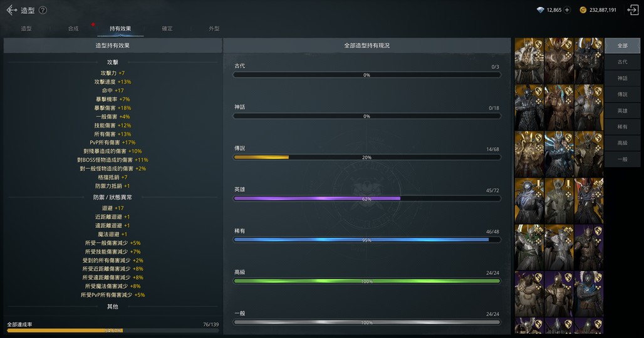Open the 外型 tab
Viewport: 644px width, 338px height.
pos(214,29)
